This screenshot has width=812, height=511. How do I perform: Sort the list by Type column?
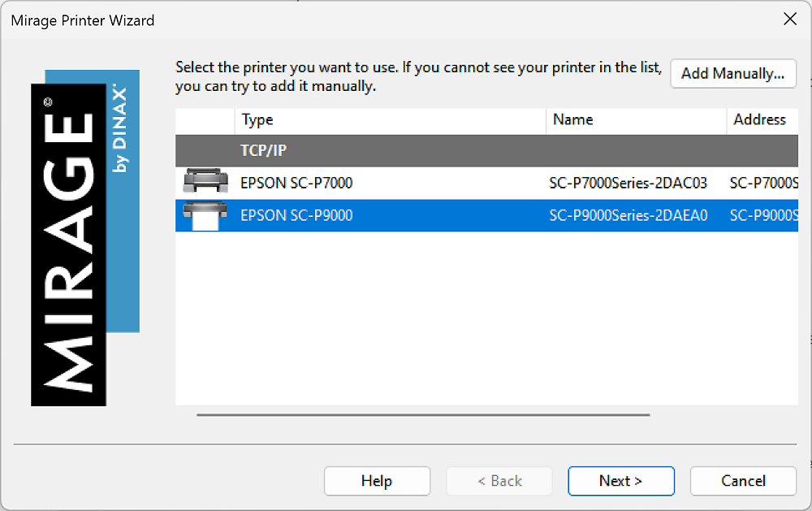(x=390, y=120)
